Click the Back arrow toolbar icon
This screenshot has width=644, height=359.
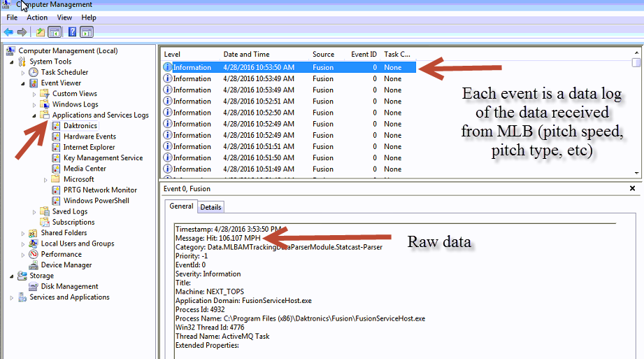[x=8, y=31]
